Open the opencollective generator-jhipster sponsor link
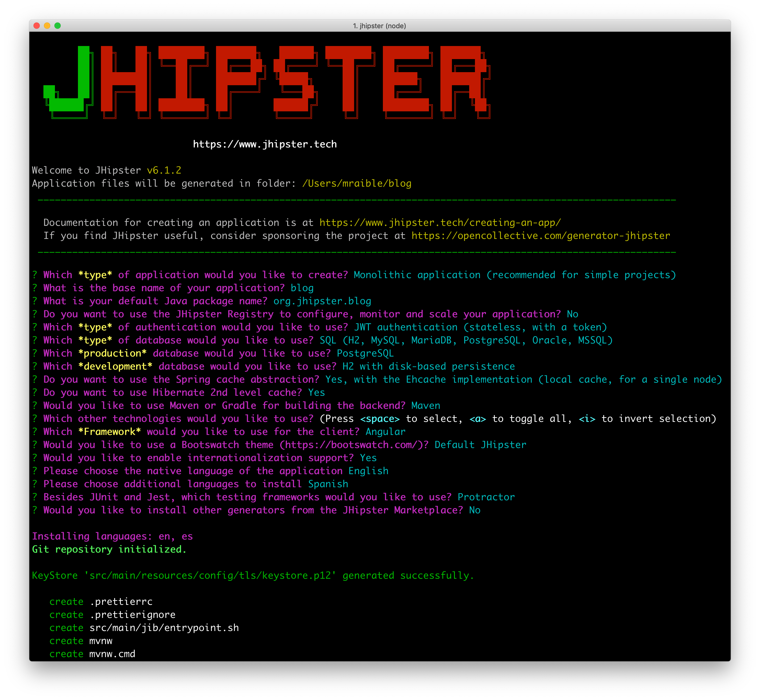This screenshot has height=700, width=760. coord(541,236)
